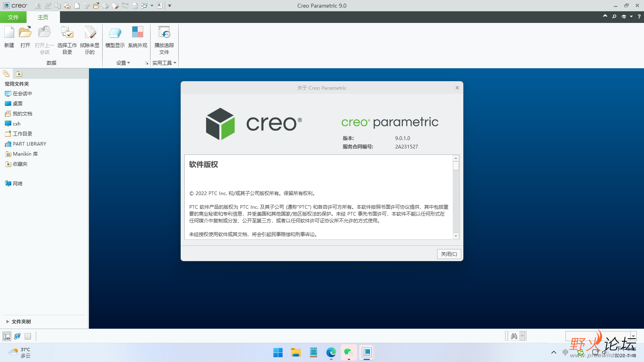
Task: Open 桌面 desktop in common folders
Action: coord(14,104)
